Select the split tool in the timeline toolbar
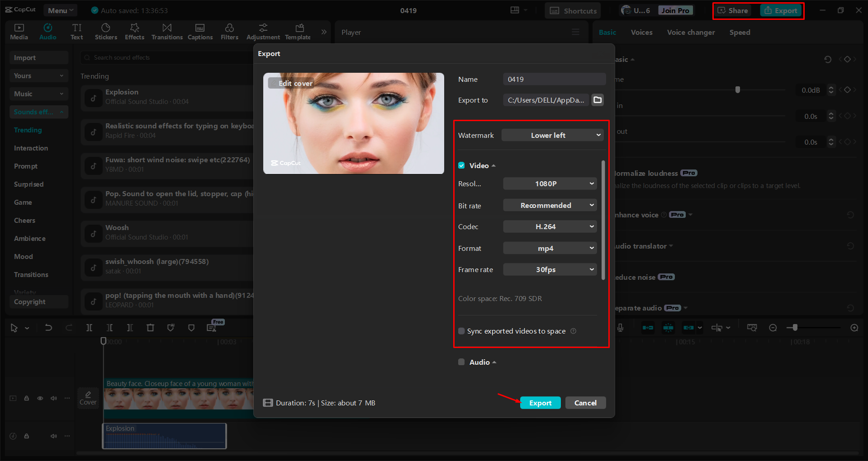 coord(89,328)
